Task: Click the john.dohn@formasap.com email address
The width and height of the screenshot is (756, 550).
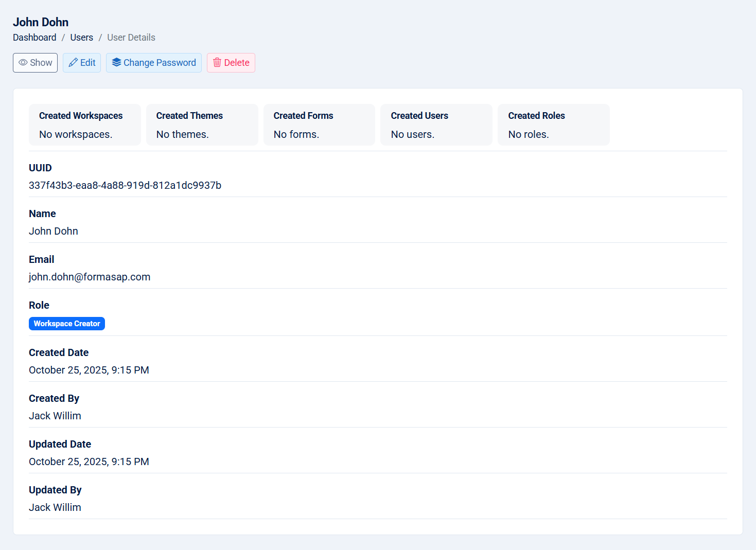Action: [x=90, y=277]
